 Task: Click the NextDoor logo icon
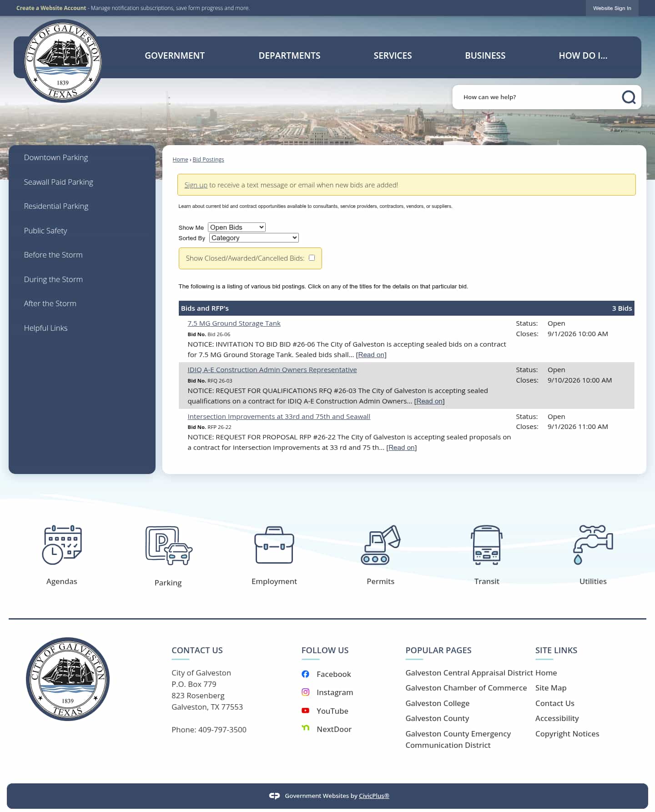(x=306, y=728)
